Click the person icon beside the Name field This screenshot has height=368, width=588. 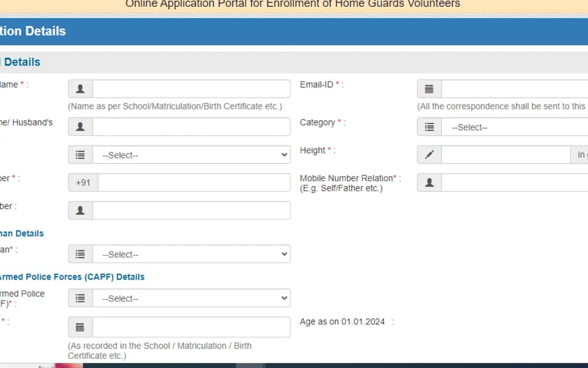pos(80,89)
